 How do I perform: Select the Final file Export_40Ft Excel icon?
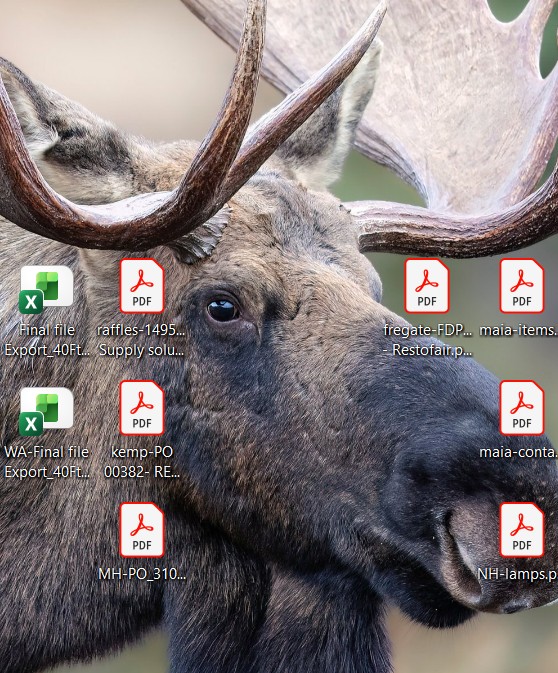tap(46, 289)
